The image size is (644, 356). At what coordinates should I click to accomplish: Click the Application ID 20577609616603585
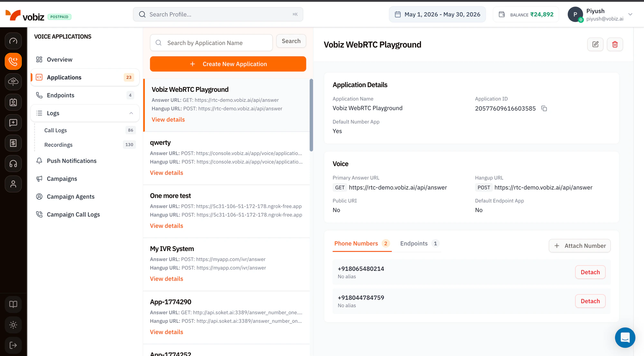[x=505, y=108]
